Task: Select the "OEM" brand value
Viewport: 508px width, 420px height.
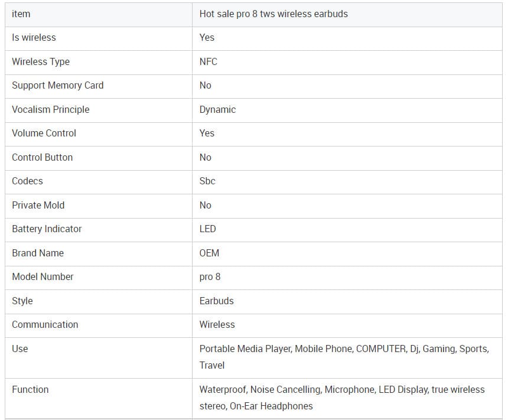Action: coord(209,253)
